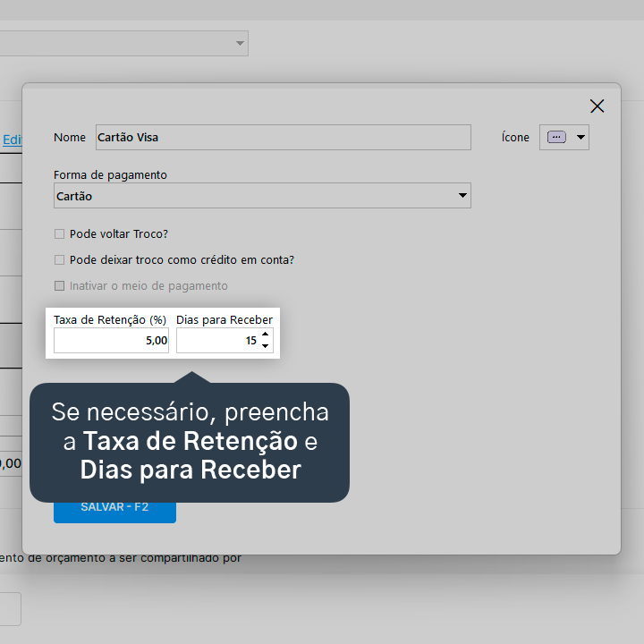The width and height of the screenshot is (644, 644).
Task: Toggle Inativar o meio de pagamento
Action: [60, 286]
